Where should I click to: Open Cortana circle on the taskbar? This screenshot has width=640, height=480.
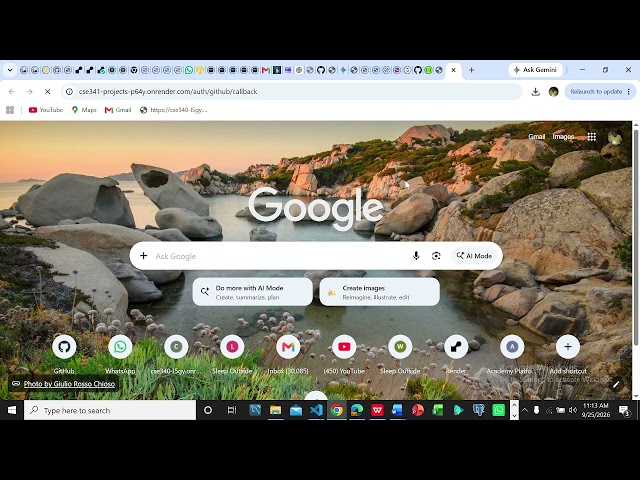208,410
